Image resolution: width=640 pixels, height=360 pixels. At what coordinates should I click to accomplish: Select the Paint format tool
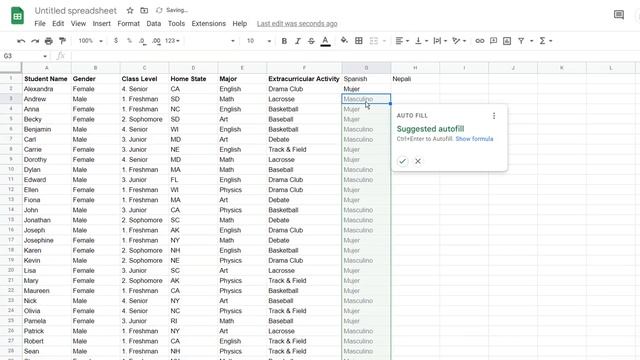tap(62, 41)
